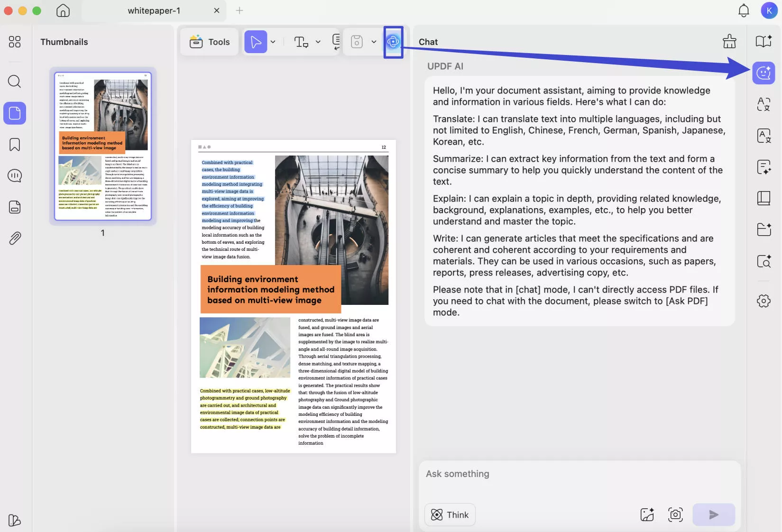Image resolution: width=782 pixels, height=532 pixels.
Task: Open the text tool dropdown chevron
Action: 318,42
